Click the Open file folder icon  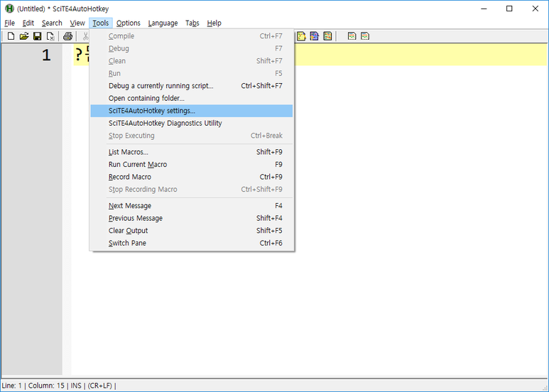click(24, 36)
